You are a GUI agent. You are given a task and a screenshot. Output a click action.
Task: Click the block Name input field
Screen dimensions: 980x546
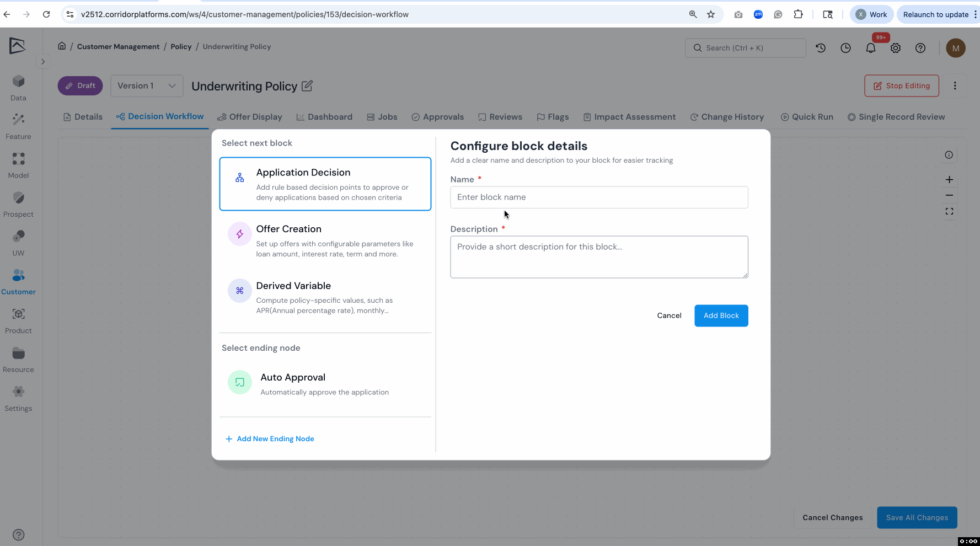(599, 197)
